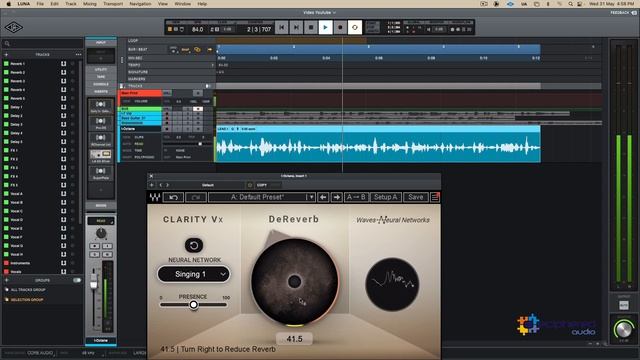Open the Apple menu
This screenshot has width=640, height=360.
click(x=8, y=4)
